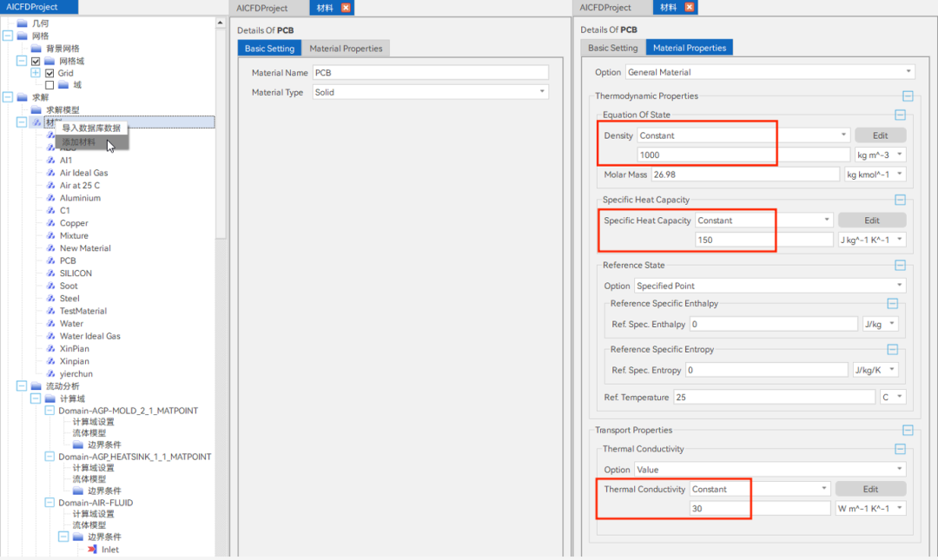Collapse the 流动分析 tree node
The height and width of the screenshot is (560, 938).
coord(22,385)
